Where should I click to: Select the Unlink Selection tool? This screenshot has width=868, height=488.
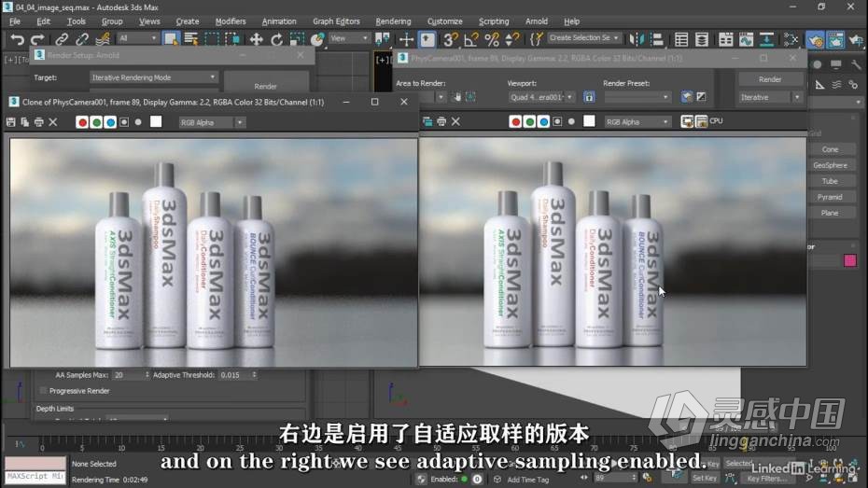tap(82, 39)
